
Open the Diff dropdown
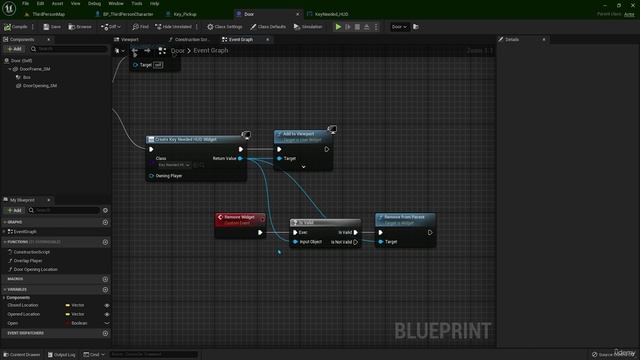tap(111, 27)
